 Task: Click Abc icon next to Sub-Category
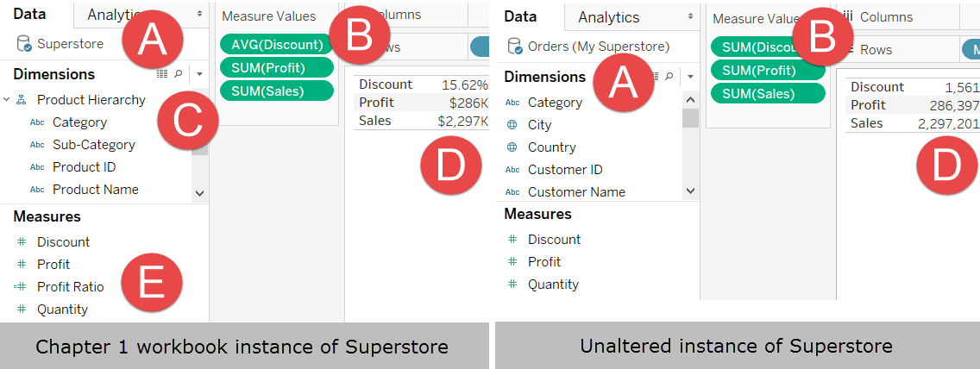(37, 145)
